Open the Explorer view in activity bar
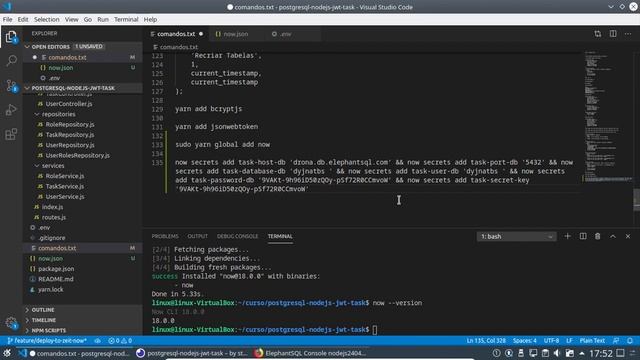640x360 pixels. pyautogui.click(x=11, y=37)
